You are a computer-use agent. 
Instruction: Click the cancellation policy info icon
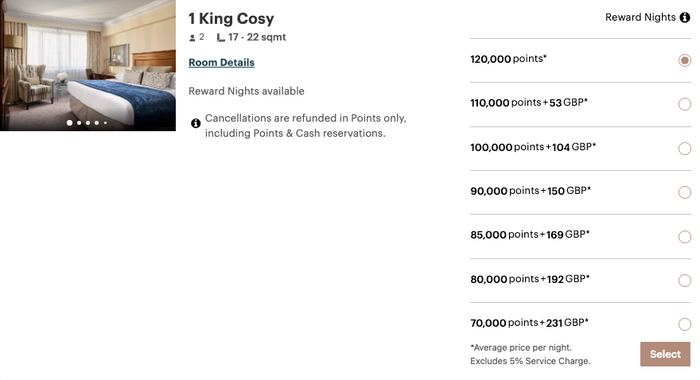tap(196, 123)
